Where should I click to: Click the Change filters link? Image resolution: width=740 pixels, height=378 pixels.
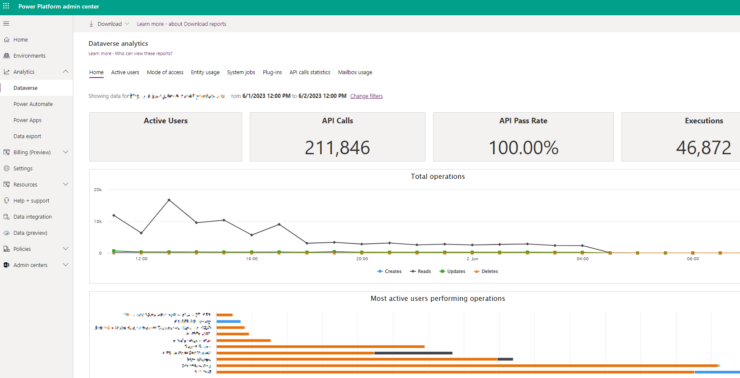click(x=366, y=96)
